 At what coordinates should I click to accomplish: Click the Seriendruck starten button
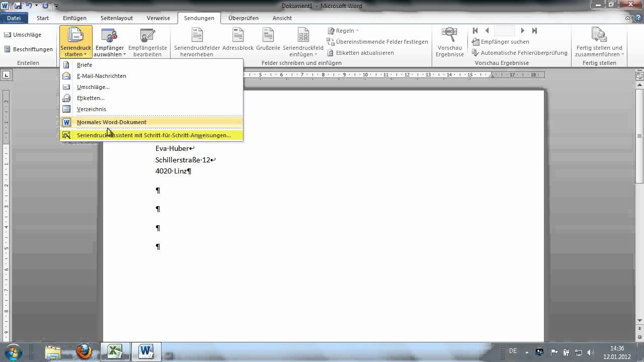[75, 42]
